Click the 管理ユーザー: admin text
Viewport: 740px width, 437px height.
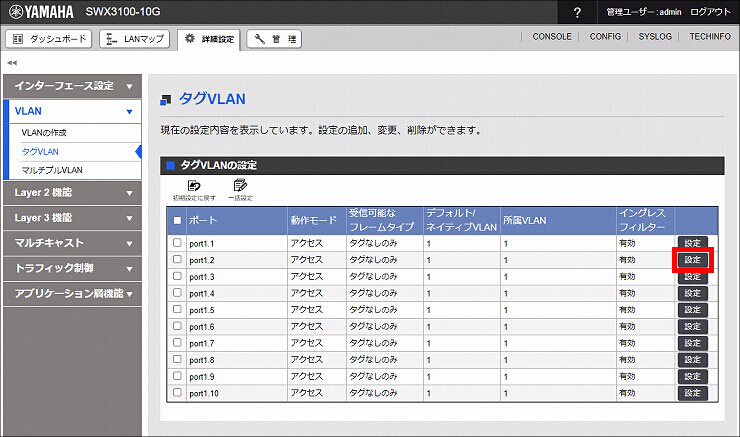pyautogui.click(x=644, y=12)
